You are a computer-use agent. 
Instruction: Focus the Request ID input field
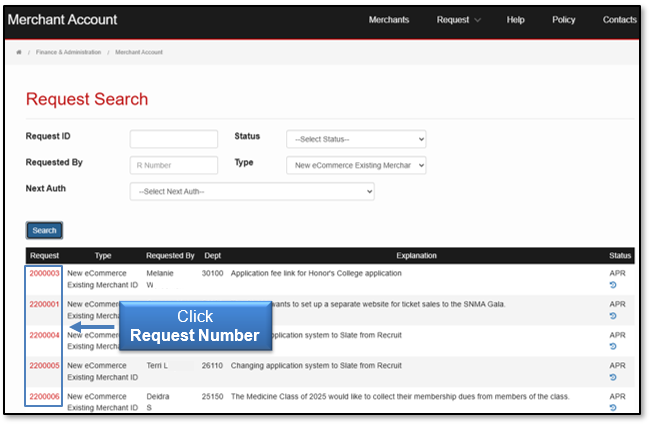point(174,139)
